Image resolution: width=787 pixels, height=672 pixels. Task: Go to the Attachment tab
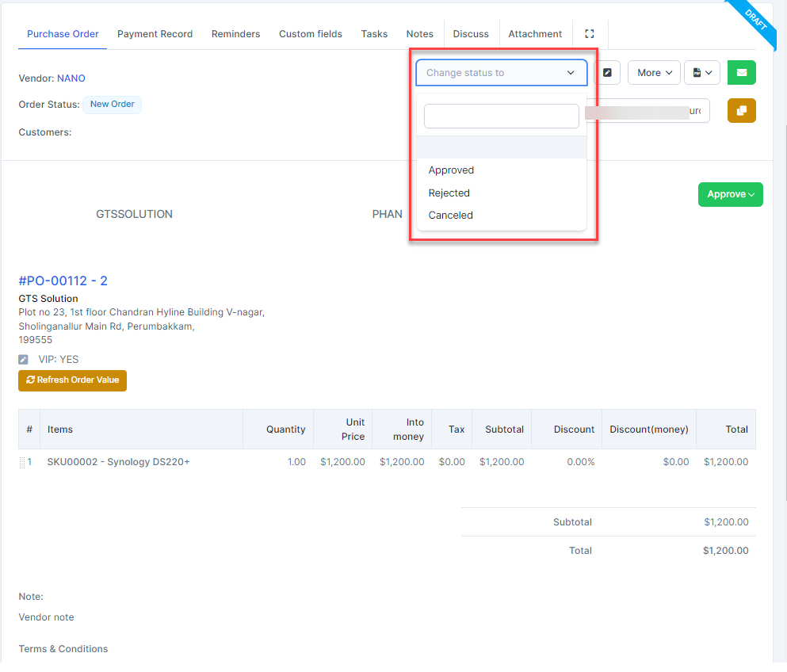click(x=535, y=34)
